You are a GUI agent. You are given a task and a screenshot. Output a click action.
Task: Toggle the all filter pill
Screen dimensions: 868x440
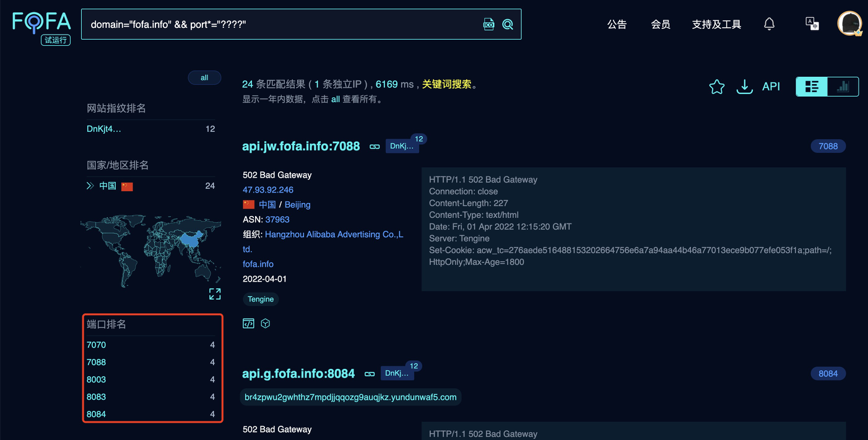204,78
